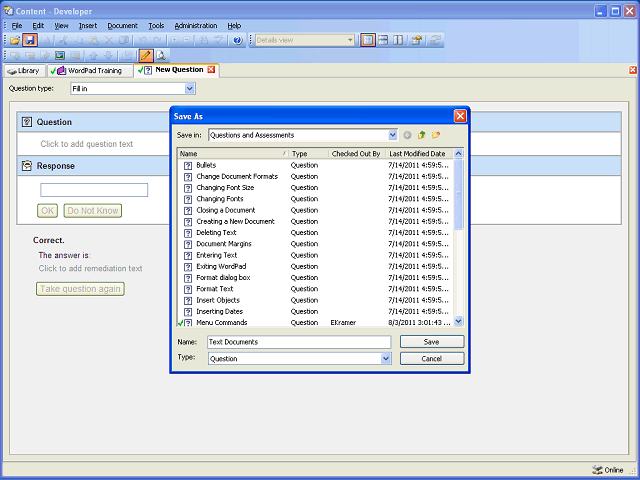
Task: Click the Open folder toolbar icon
Action: (15, 40)
